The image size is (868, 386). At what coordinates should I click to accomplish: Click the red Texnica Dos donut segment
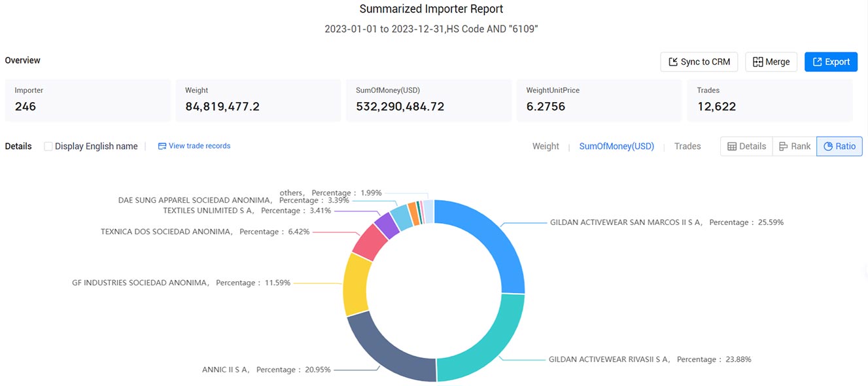pos(369,241)
